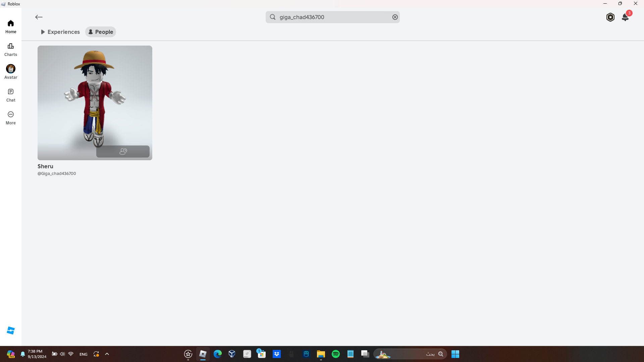Click the taskbar search box
This screenshot has height=362, width=644.
pos(410,354)
